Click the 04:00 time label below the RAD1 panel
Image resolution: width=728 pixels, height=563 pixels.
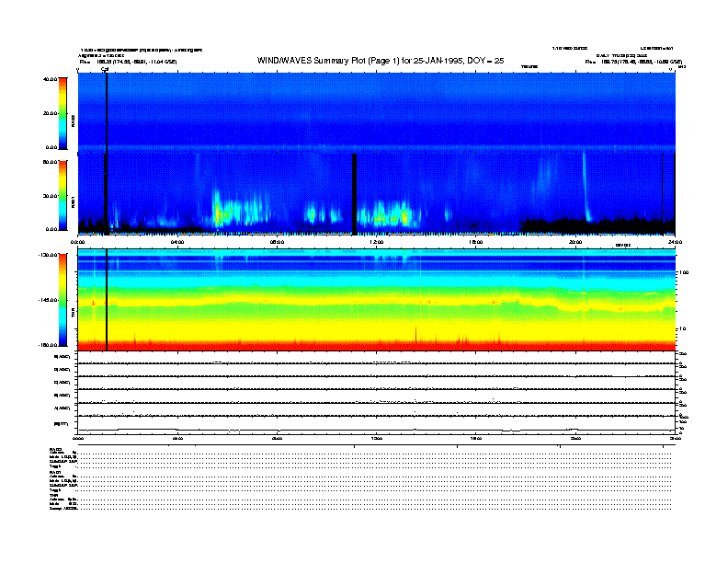point(177,242)
